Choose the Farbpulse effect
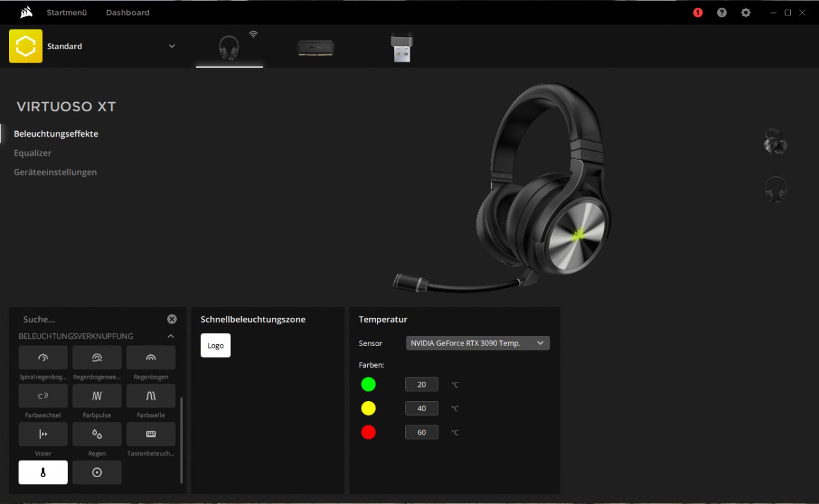This screenshot has height=504, width=819. [x=97, y=396]
